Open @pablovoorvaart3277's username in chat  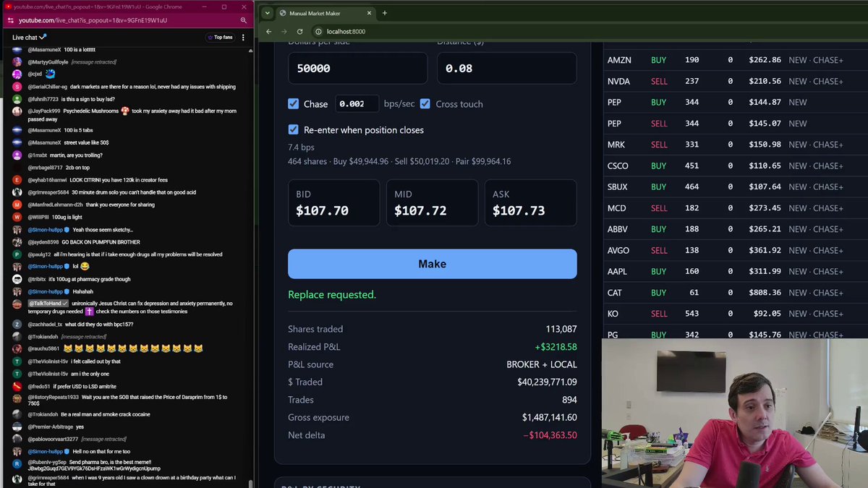[54, 439]
